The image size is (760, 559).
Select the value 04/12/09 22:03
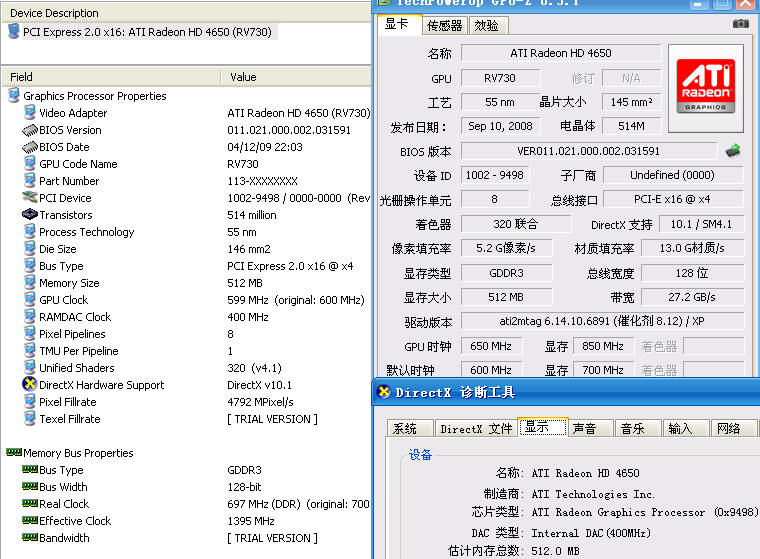point(265,147)
